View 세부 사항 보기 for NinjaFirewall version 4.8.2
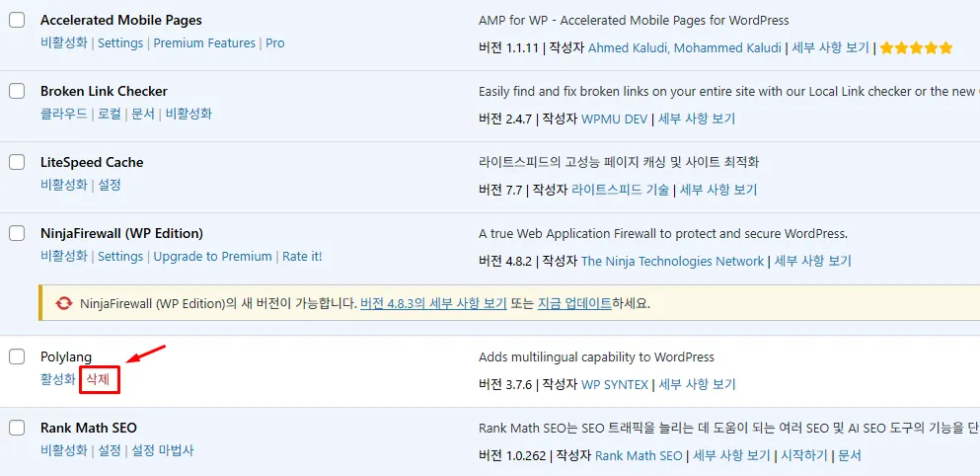980x476 pixels. click(x=813, y=262)
